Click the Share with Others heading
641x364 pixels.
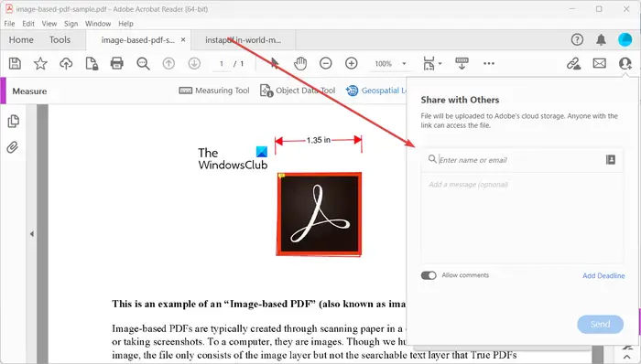coord(460,100)
